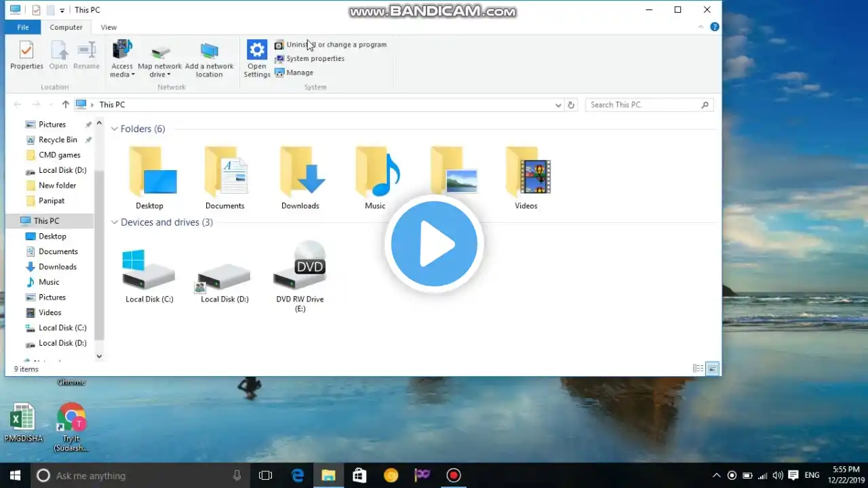The height and width of the screenshot is (488, 868).
Task: Select the Music folder icon
Action: point(375,178)
